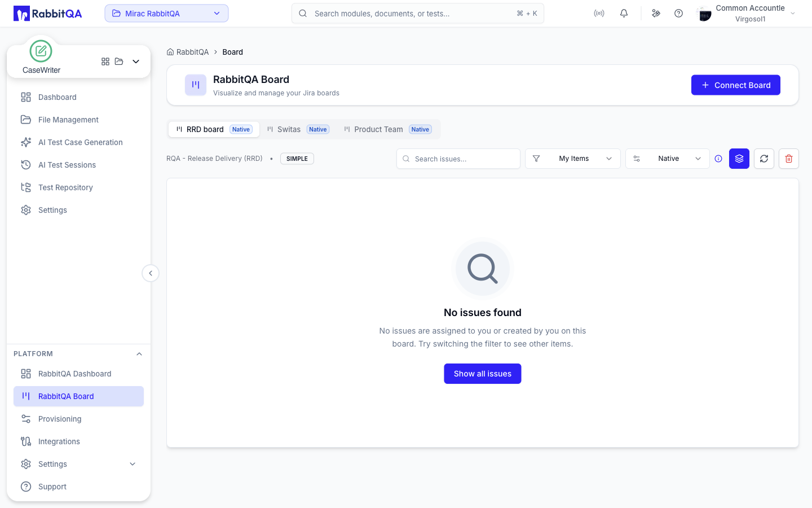The image size is (812, 508).
Task: Open AI Test Sessions
Action: [x=78, y=165]
